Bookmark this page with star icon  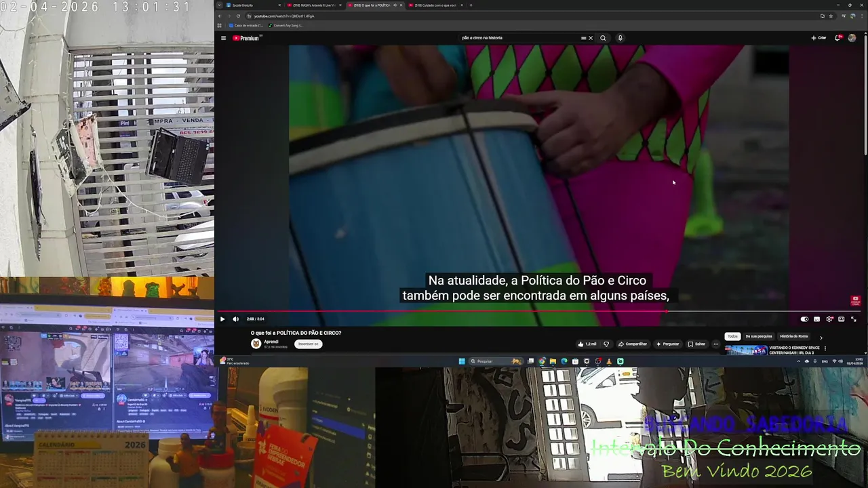coord(831,16)
